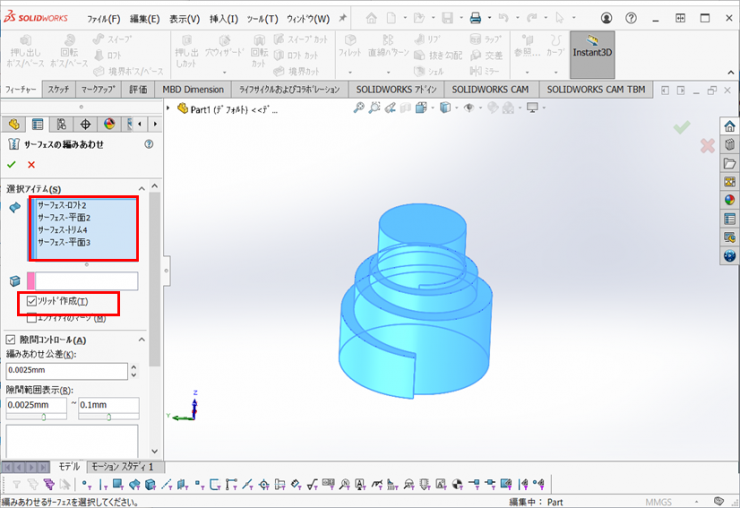
Task: Toggle the 隙間コントロール checkbox
Action: tap(11, 340)
